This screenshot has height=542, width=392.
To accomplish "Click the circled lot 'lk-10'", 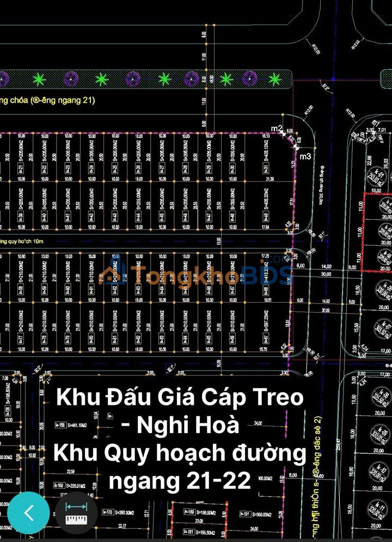I will 380,472.
